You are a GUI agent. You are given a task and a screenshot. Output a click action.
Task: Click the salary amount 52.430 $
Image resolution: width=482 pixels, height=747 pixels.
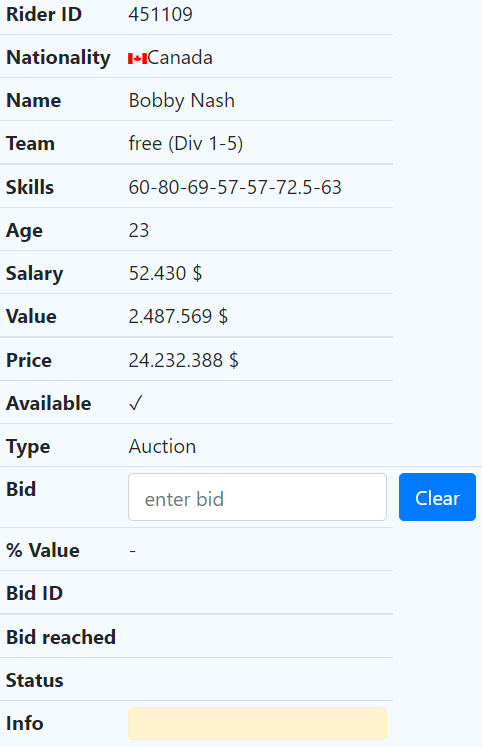pyautogui.click(x=165, y=273)
